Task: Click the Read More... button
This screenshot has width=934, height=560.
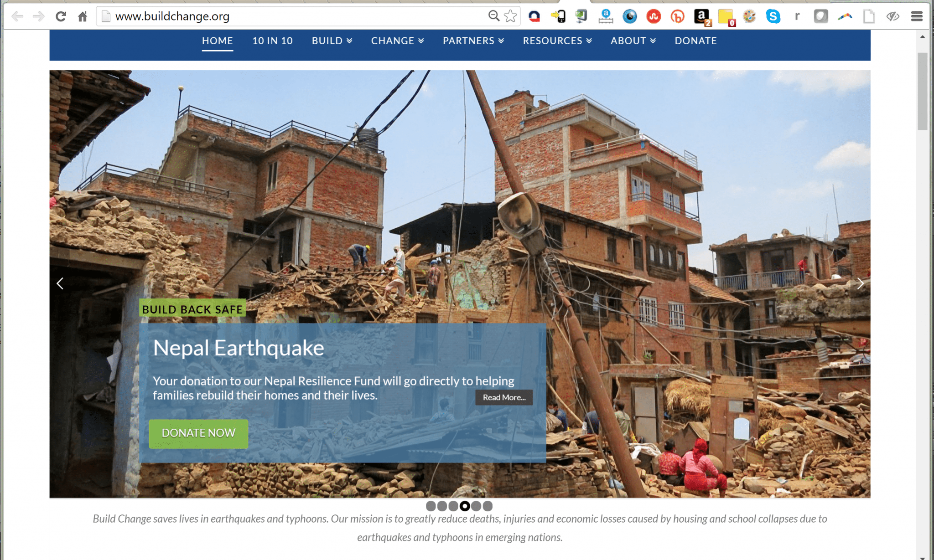Action: tap(504, 397)
